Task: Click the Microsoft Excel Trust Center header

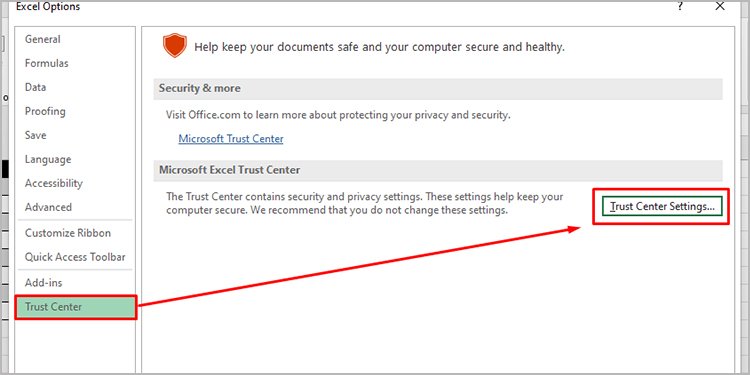Action: click(x=438, y=170)
